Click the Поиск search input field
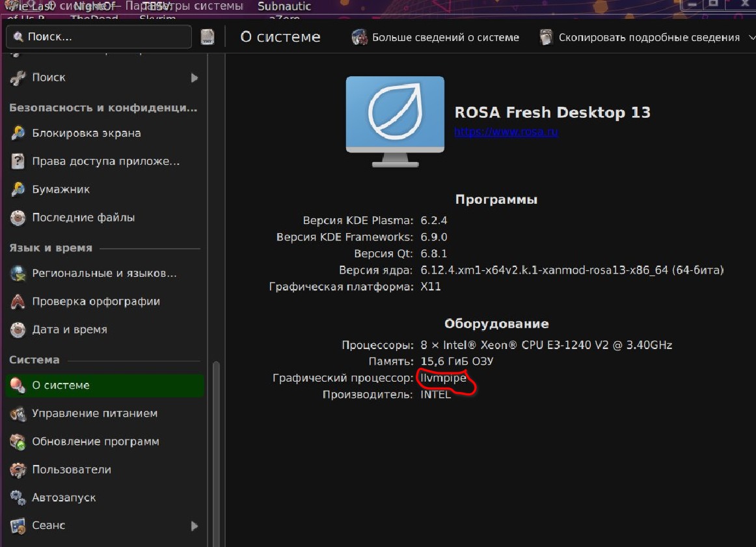Image resolution: width=756 pixels, height=547 pixels. [x=99, y=36]
